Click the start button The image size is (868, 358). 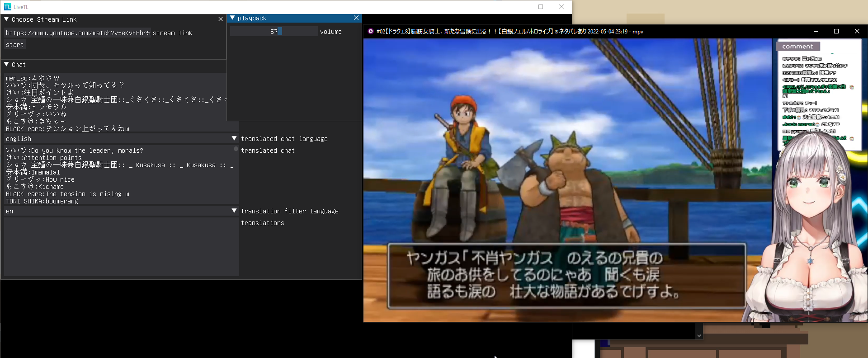coord(14,45)
